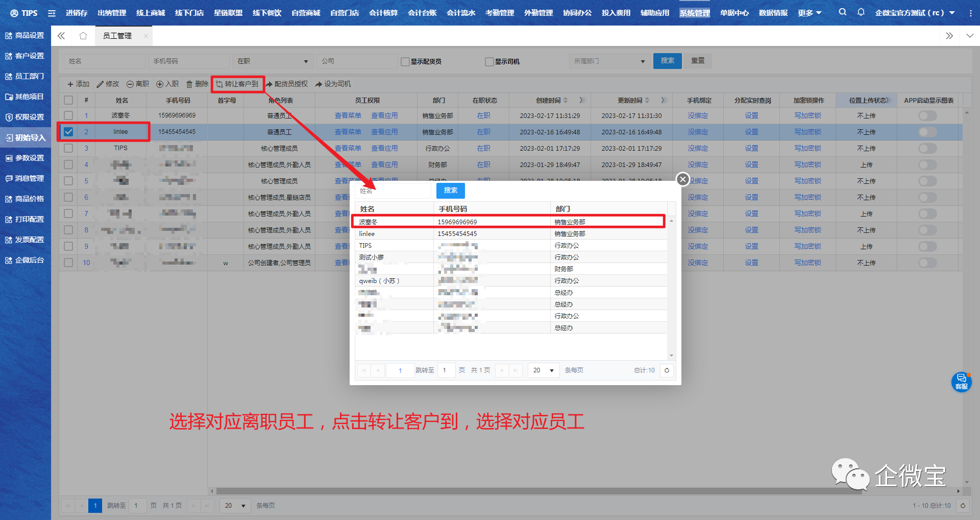Enable the 显示配货员 checkbox
This screenshot has height=520, width=980.
[x=405, y=62]
